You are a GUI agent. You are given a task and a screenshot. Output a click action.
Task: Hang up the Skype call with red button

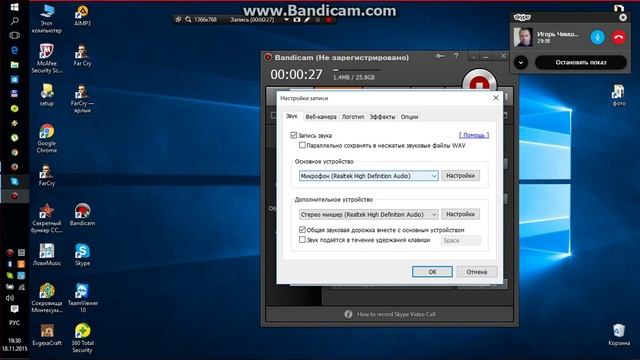pyautogui.click(x=619, y=37)
